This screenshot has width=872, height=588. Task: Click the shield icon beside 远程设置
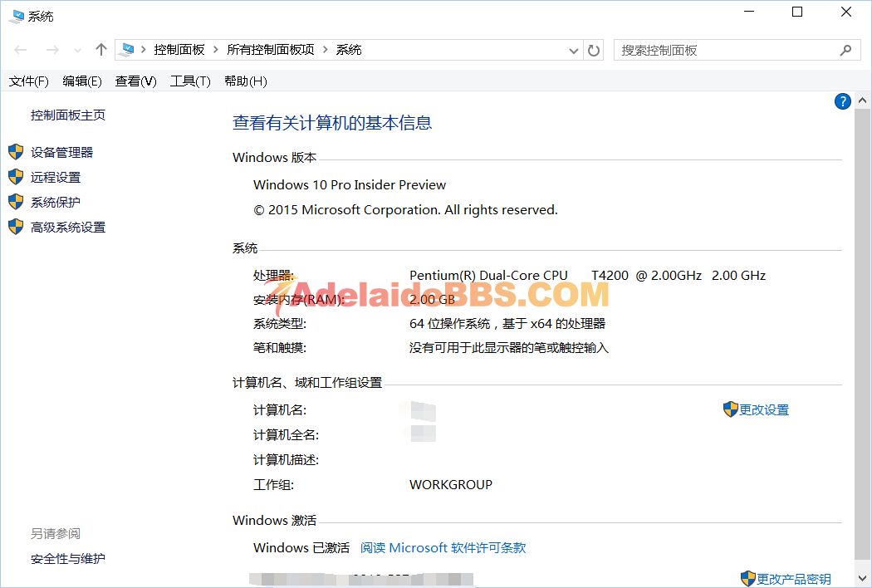coord(15,177)
